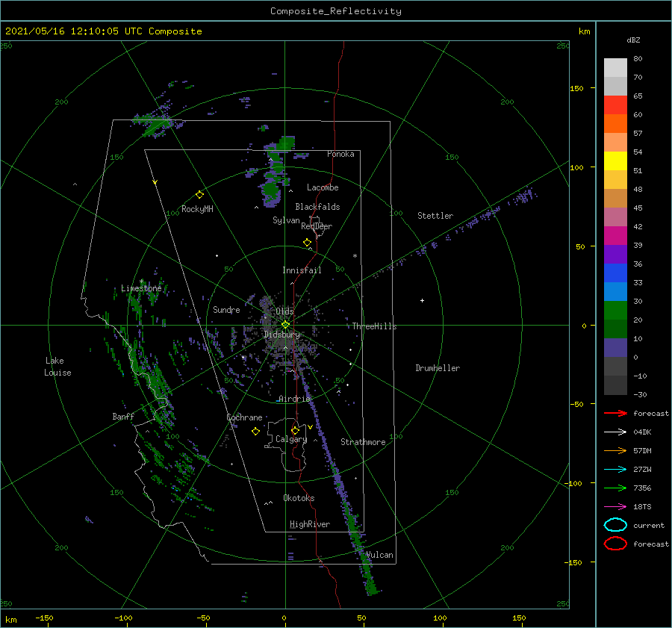Image resolution: width=672 pixels, height=628 pixels.
Task: Click the purple 39-36 dBZ swatch
Action: pos(615,255)
